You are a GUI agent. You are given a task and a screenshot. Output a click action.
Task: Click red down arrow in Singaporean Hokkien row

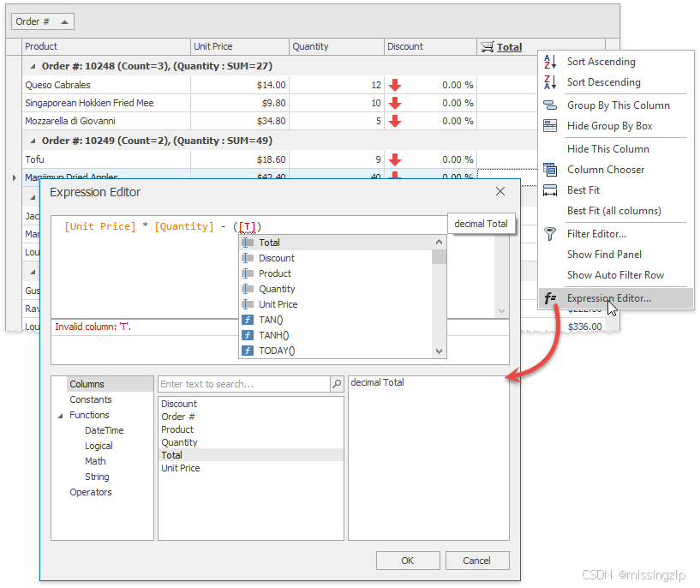click(x=395, y=103)
